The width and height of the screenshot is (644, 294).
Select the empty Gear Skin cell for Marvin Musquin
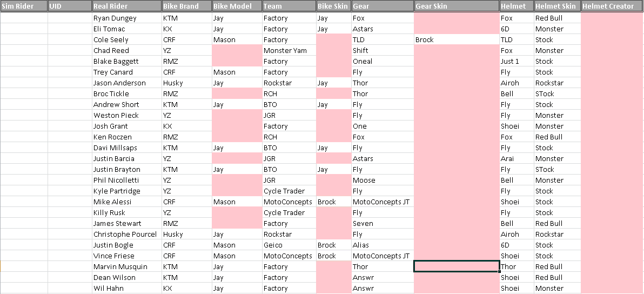click(x=457, y=266)
